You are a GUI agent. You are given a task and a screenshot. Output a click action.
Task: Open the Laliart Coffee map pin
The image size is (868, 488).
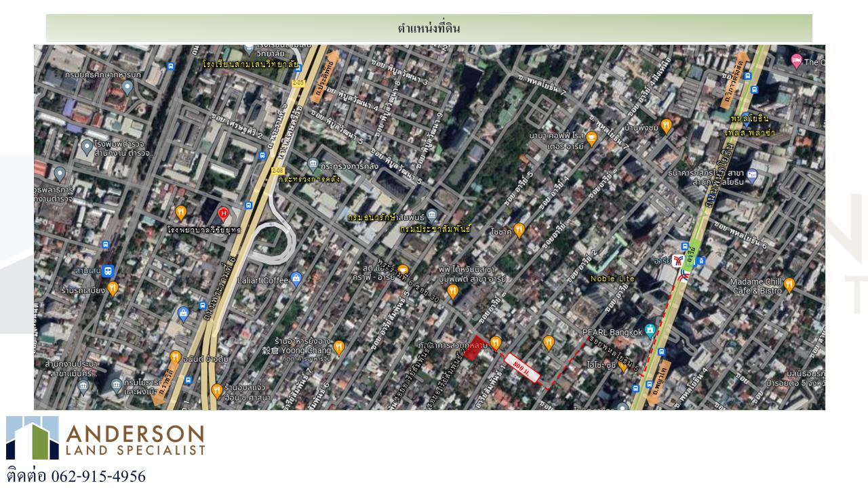pyautogui.click(x=296, y=279)
